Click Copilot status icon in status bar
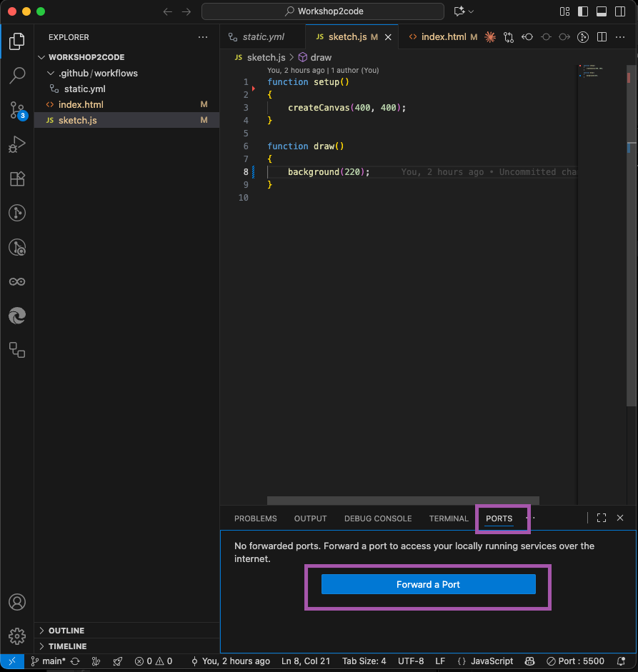This screenshot has height=672, width=638. coord(530,661)
